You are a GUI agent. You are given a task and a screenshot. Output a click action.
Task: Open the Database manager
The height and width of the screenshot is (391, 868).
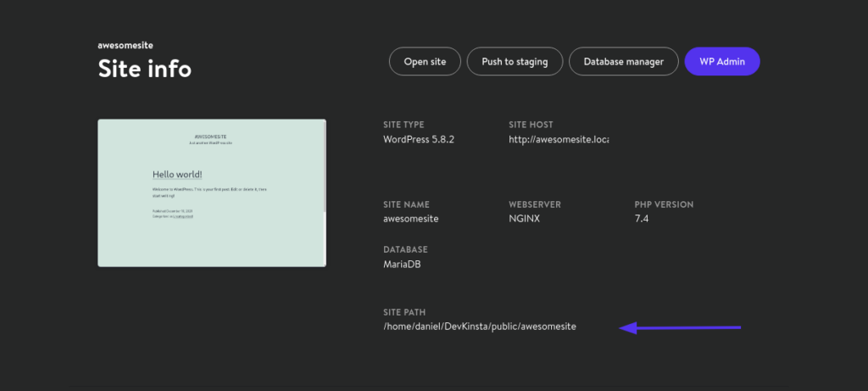point(623,61)
